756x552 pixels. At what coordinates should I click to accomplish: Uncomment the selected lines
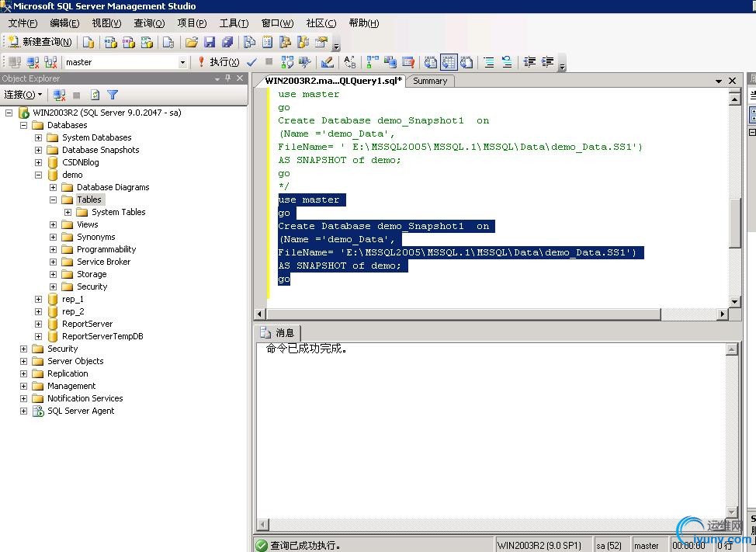click(x=507, y=61)
